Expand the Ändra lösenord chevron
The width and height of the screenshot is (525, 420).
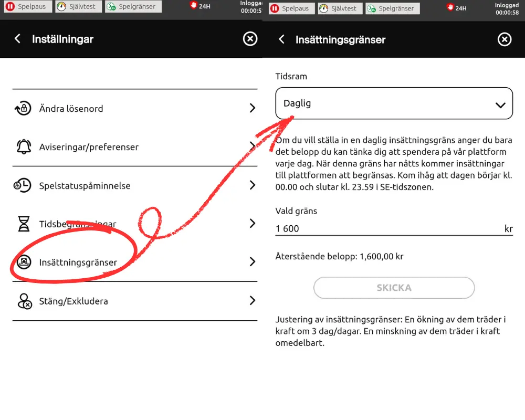252,108
